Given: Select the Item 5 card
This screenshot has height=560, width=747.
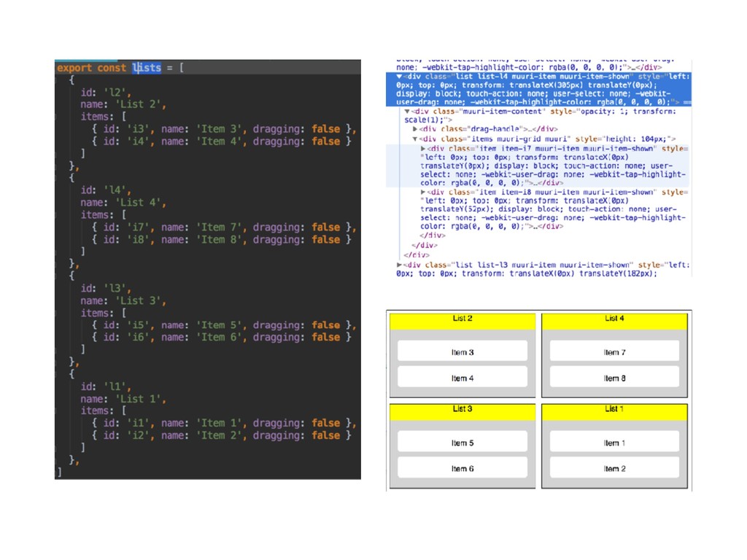Looking at the screenshot, I should [x=462, y=443].
